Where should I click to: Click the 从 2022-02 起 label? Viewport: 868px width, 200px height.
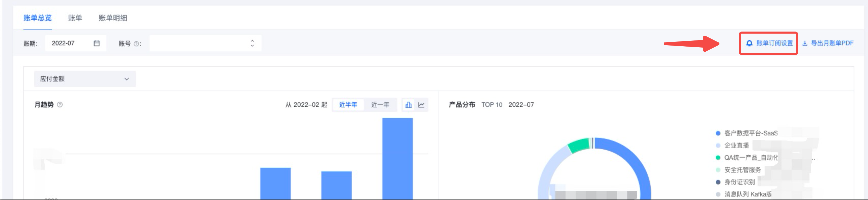pyautogui.click(x=306, y=105)
